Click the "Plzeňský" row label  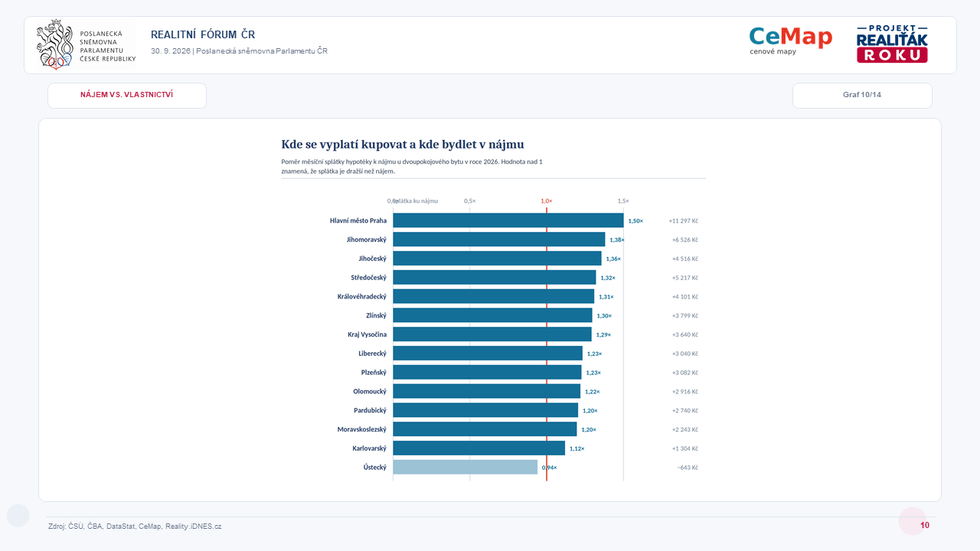[x=374, y=372]
